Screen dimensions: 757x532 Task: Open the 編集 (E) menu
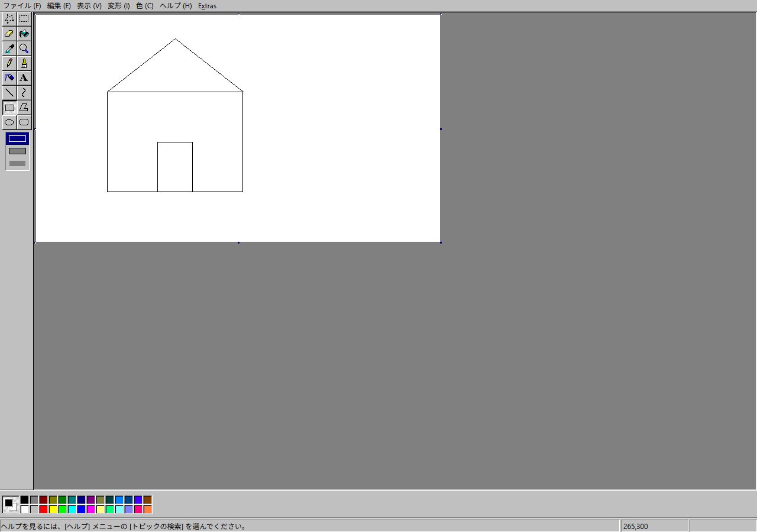(59, 6)
